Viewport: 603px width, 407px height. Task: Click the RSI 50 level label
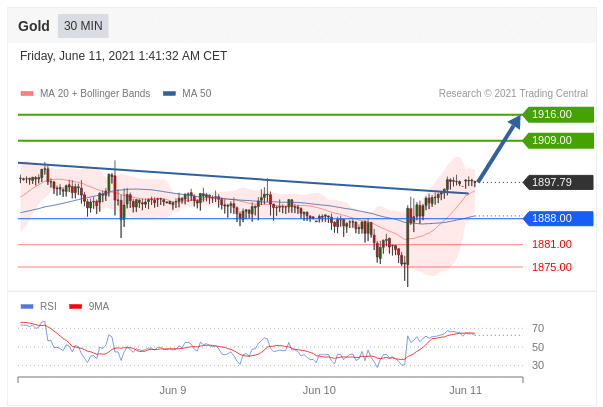[x=538, y=347]
